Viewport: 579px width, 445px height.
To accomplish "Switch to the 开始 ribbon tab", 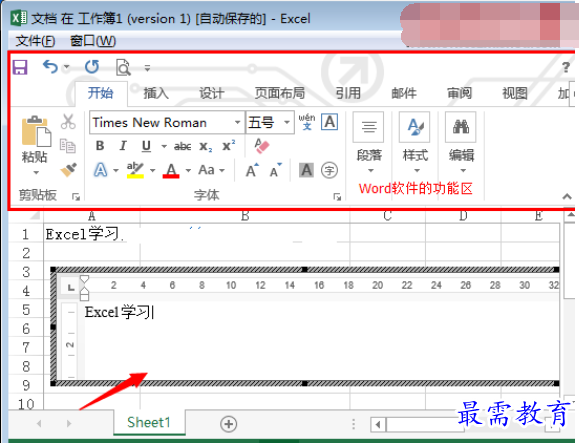I will tap(100, 93).
